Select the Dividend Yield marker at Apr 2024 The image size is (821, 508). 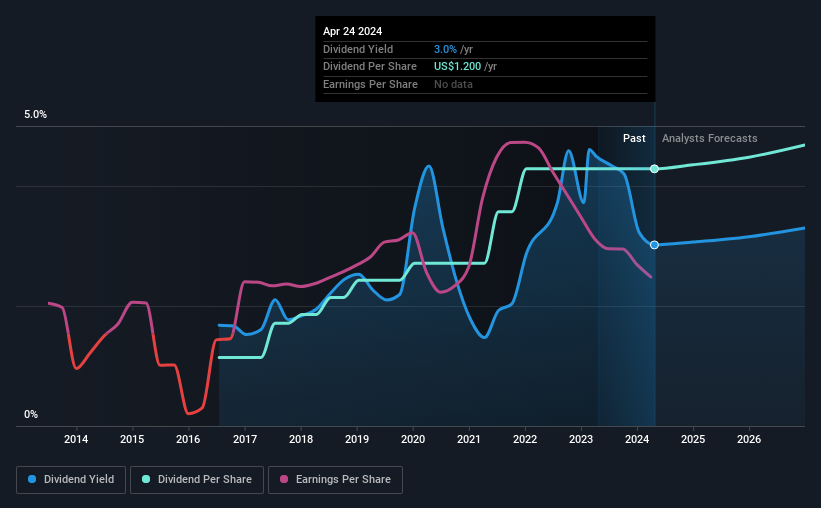click(654, 245)
